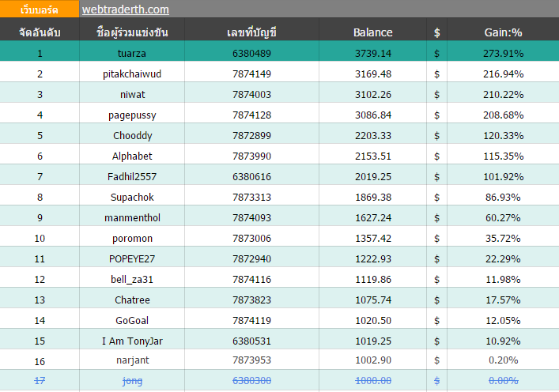Click the I Am TonyJar cell
The height and width of the screenshot is (392, 559).
132,341
